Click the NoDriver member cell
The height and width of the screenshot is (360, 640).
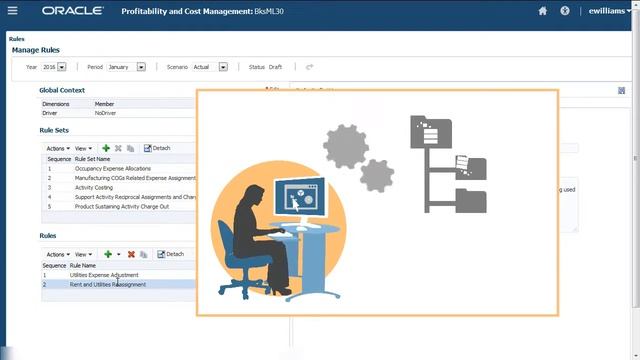click(105, 113)
